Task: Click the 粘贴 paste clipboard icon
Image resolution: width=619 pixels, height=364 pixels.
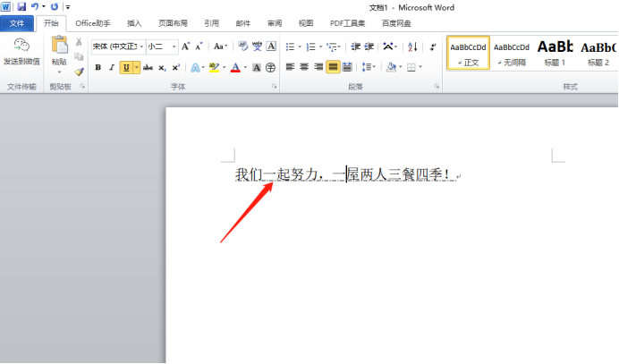Action: (x=60, y=45)
